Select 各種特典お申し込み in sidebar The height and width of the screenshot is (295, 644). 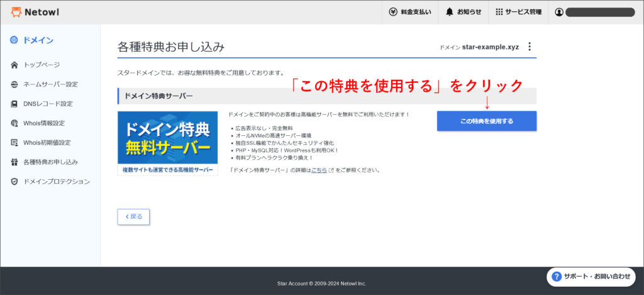click(50, 162)
